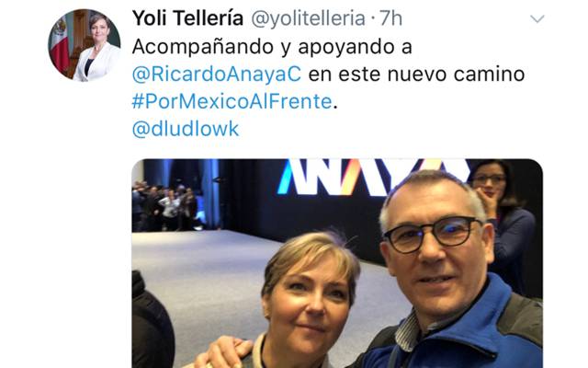Open the ANAYA sign in the tweet photo

[x=371, y=177]
